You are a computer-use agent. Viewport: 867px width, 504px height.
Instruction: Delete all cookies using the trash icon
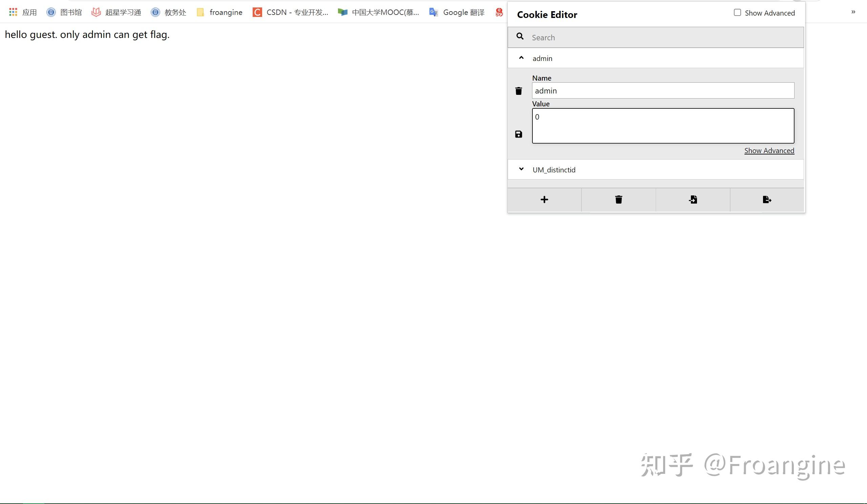(618, 199)
